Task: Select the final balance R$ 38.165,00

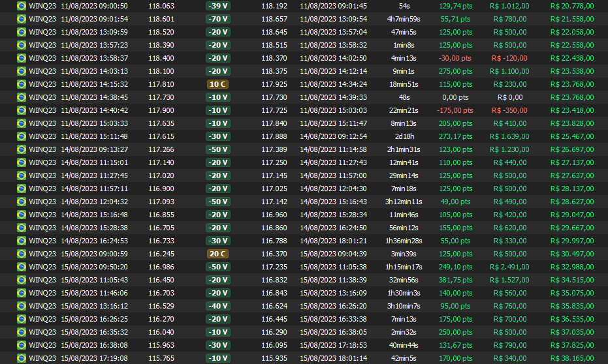Action: [572, 358]
